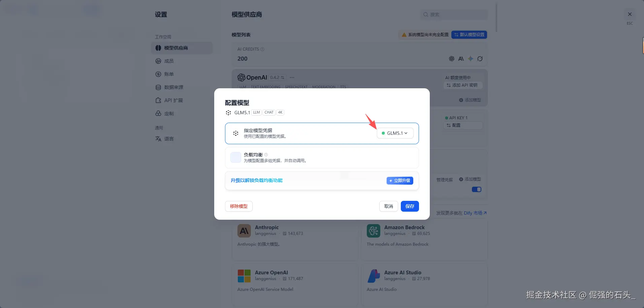The image size is (644, 308).
Task: Open the 定制 customization section
Action: click(182, 114)
